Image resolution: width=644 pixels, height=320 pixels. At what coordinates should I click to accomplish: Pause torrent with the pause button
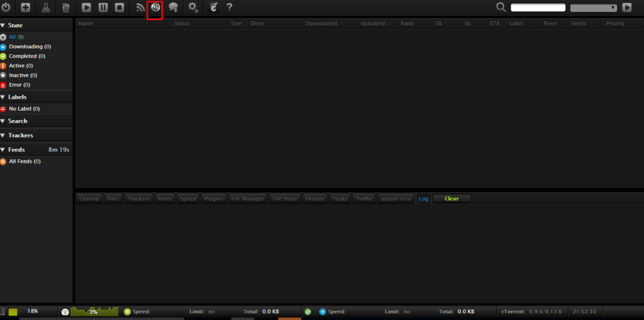(x=103, y=8)
